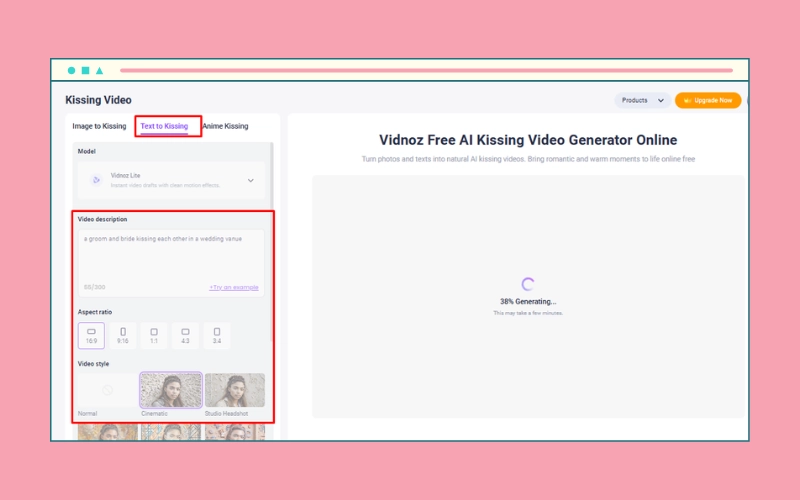Screen dimensions: 800x500
Task: Open the Vidnoz Lite model dropdown
Action: click(171, 180)
